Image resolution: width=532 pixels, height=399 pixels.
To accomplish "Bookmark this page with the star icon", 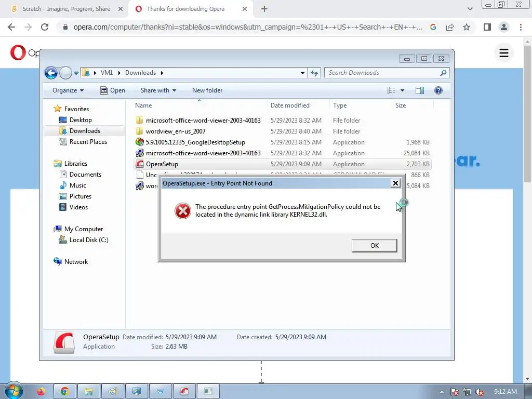I will [467, 27].
